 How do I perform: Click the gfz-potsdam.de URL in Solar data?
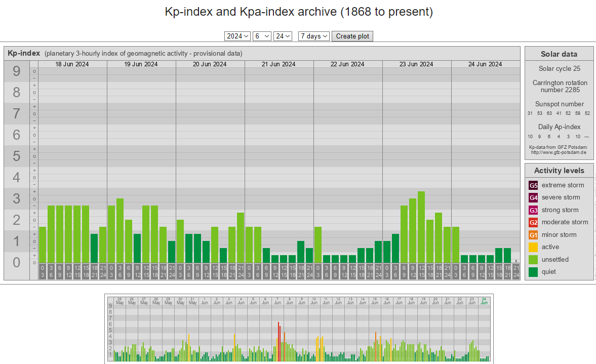[x=559, y=152]
